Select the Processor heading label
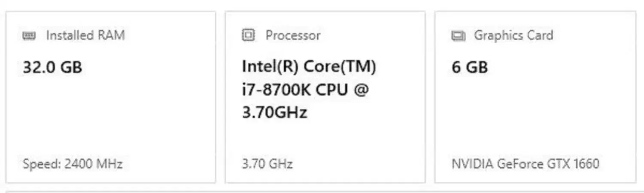644x193 pixels. (293, 35)
